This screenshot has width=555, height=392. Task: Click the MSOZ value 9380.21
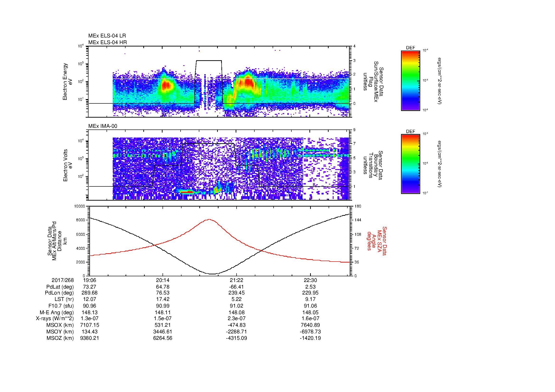pyautogui.click(x=89, y=338)
